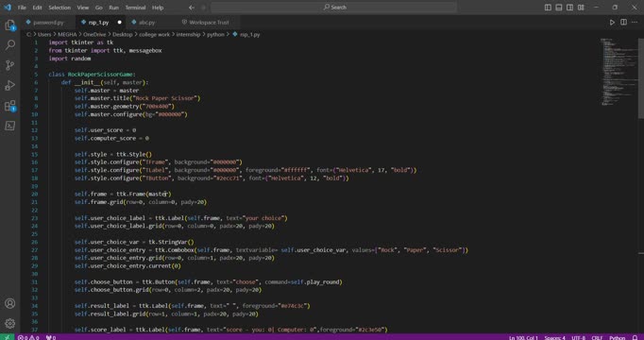Select language mode via Python status item
Viewport: 644px width, 340px height.
point(617,337)
